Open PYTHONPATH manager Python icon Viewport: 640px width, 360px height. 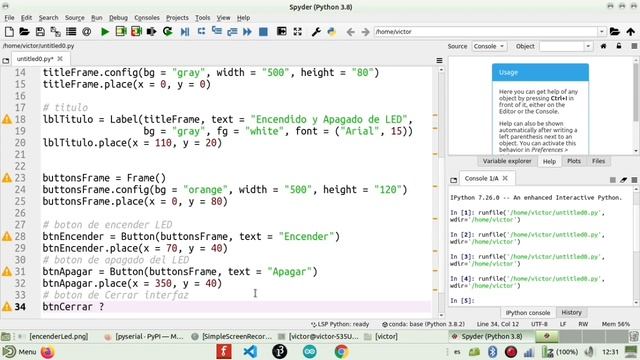[331, 31]
